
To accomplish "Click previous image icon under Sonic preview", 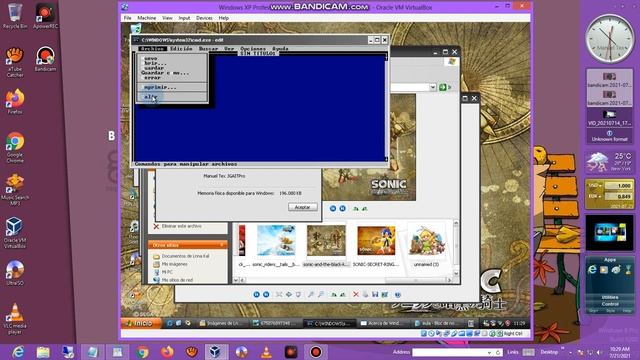I will pyautogui.click(x=333, y=209).
